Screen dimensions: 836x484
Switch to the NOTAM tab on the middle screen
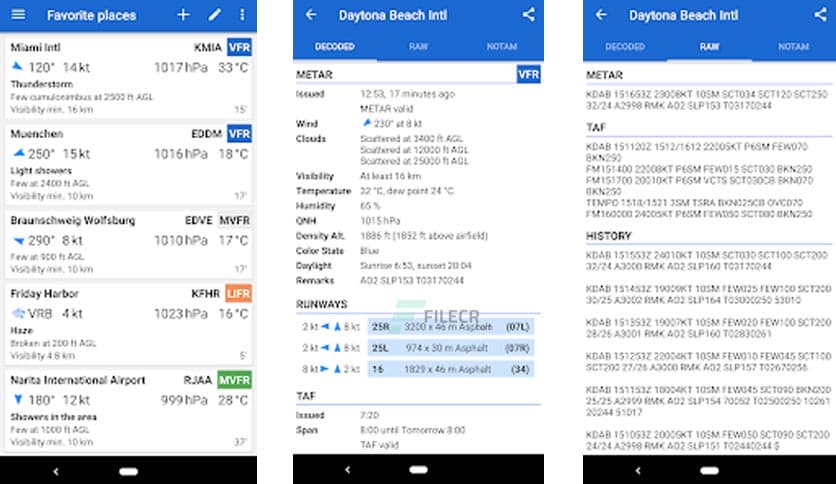pyautogui.click(x=502, y=46)
